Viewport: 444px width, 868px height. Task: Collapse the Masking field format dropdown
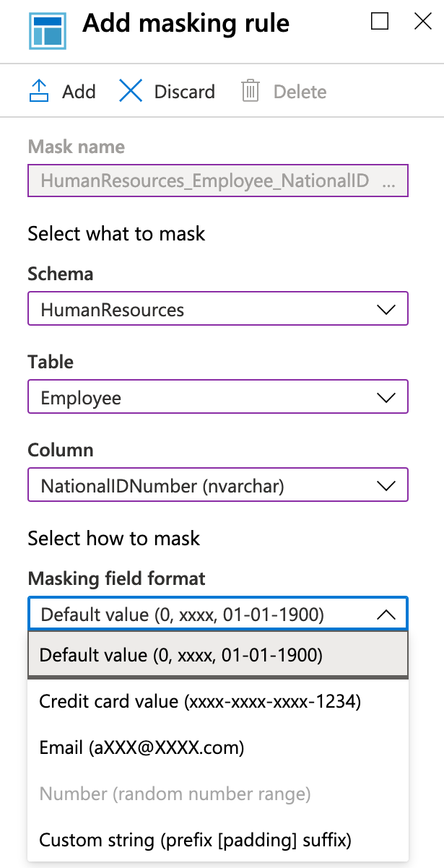coord(386,614)
